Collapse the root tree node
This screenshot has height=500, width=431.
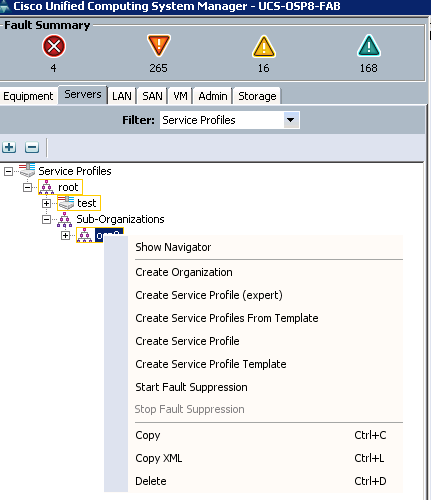[27, 188]
